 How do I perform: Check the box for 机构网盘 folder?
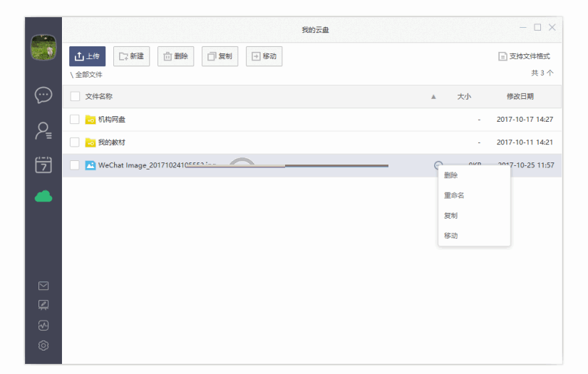point(75,119)
